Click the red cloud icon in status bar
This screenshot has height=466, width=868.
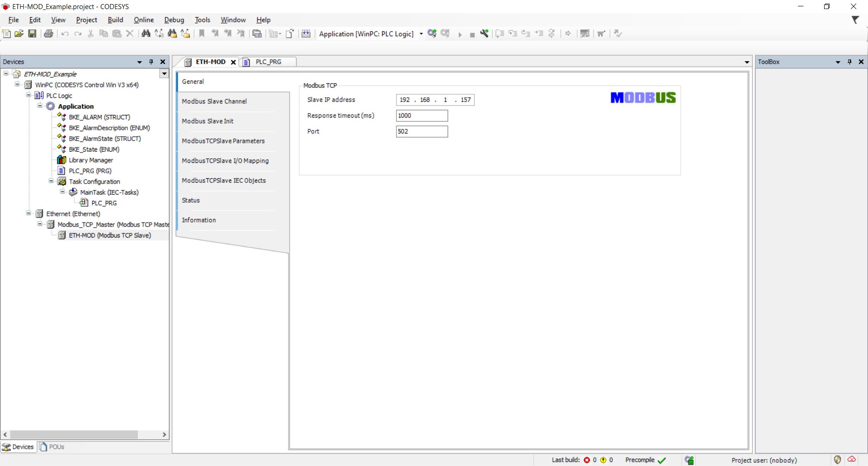[x=852, y=459]
